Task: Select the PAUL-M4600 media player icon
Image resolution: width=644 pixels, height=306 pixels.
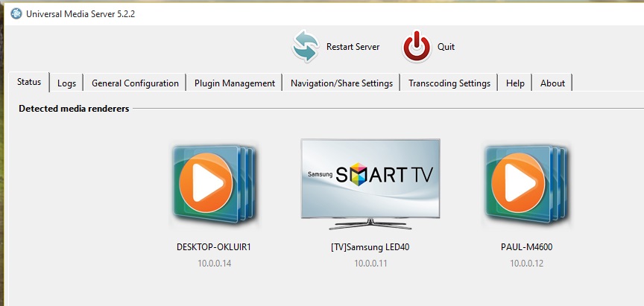Action: 526,185
